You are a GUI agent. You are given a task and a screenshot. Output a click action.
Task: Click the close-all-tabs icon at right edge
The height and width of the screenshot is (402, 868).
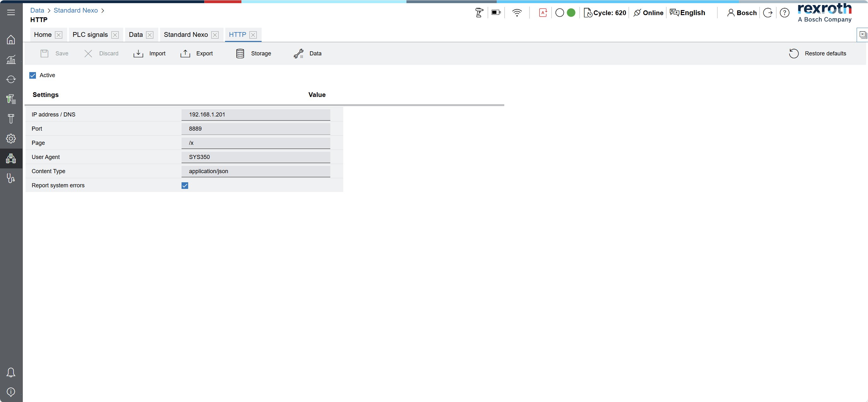[x=863, y=35]
